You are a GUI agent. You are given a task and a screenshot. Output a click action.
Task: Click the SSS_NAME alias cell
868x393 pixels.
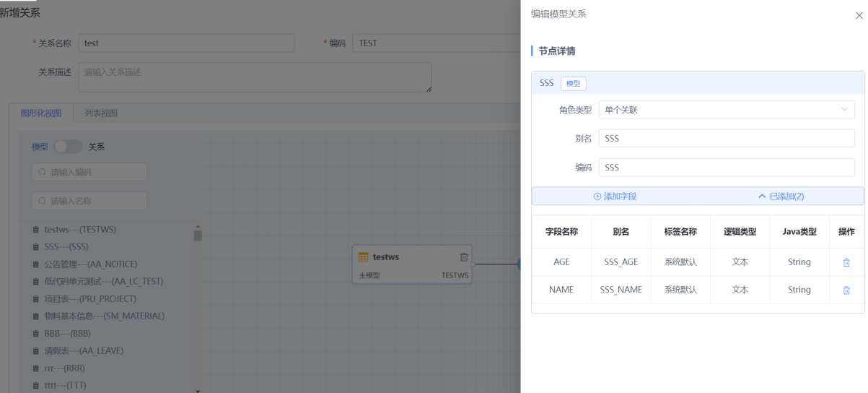621,290
